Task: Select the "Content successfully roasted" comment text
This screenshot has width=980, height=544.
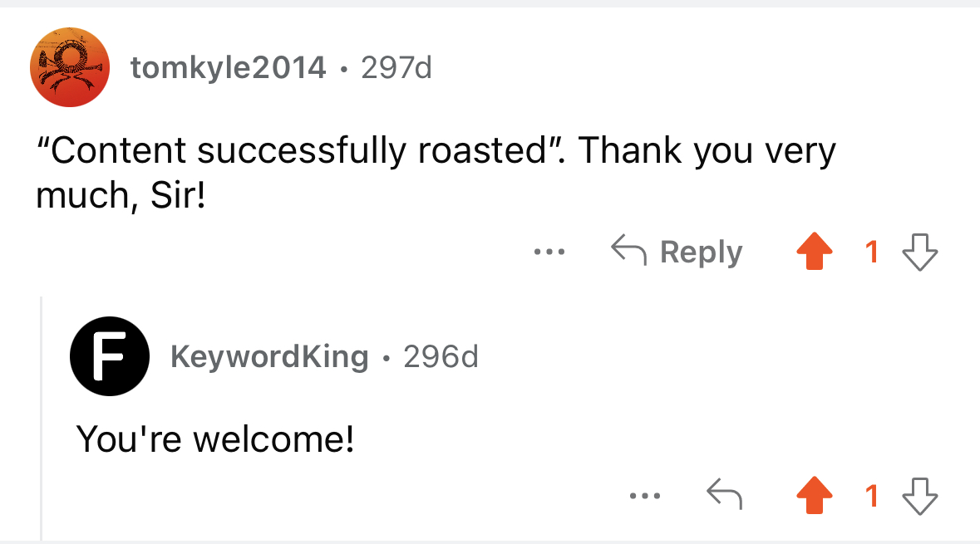Action: 436,173
